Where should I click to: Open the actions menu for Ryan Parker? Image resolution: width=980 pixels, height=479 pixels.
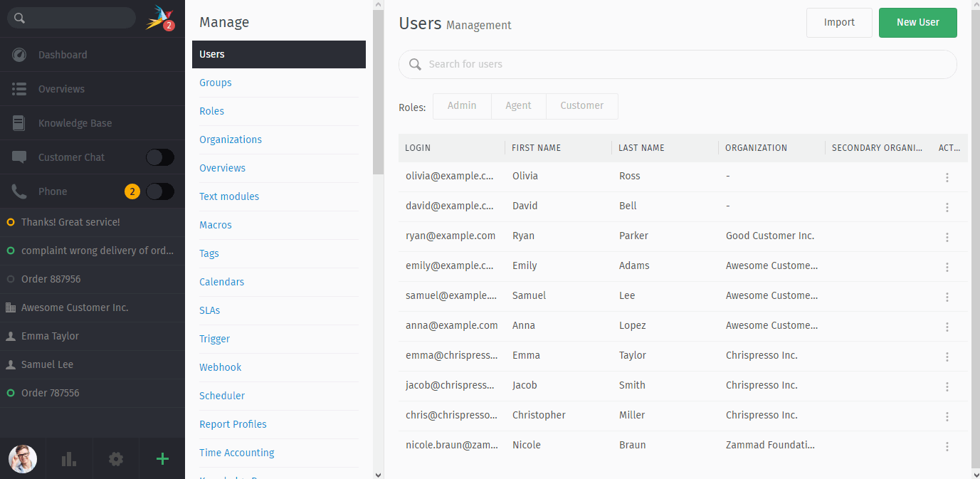click(x=947, y=237)
